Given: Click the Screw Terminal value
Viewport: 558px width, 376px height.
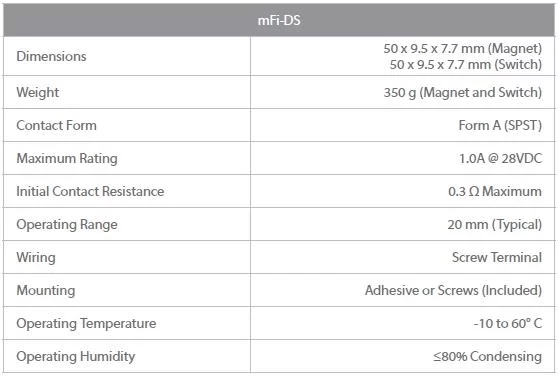Looking at the screenshot, I should tap(497, 257).
